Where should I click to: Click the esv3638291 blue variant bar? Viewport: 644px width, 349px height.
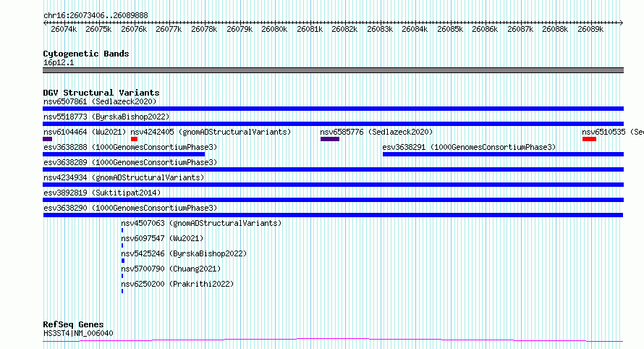point(503,154)
